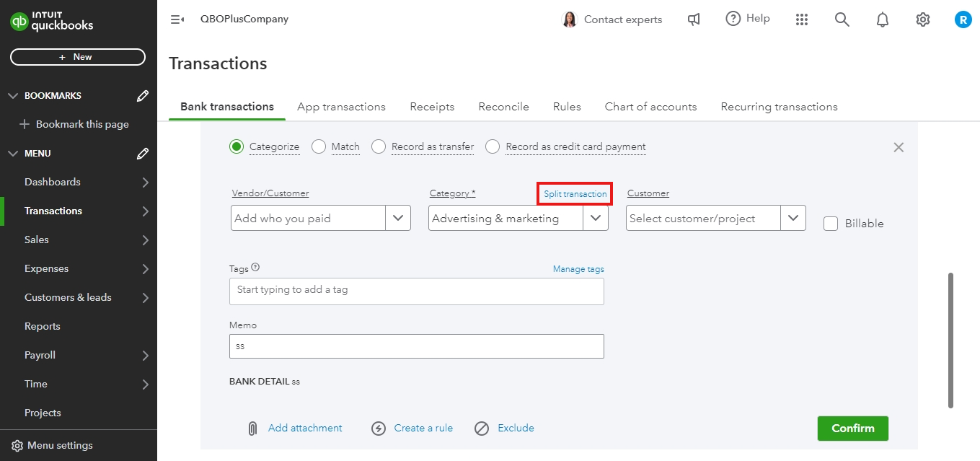980x461 pixels.
Task: Switch to Chart of accounts tab
Action: 650,107
